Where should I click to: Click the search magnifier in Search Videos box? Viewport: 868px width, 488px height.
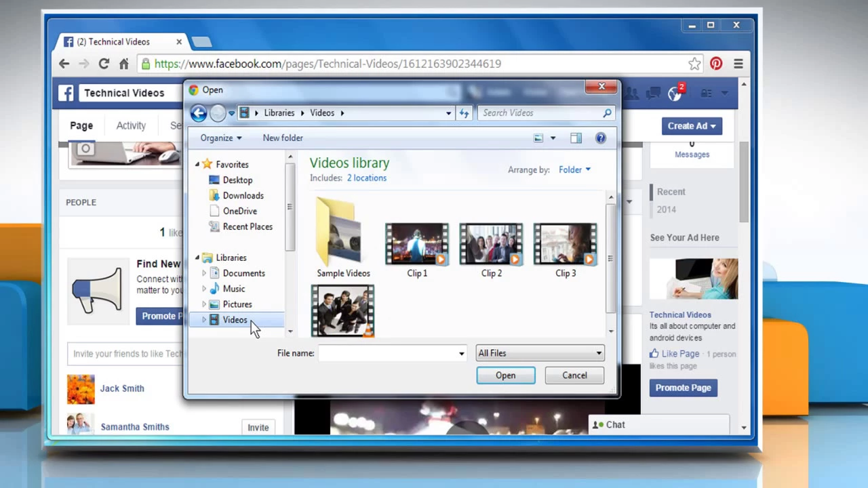pos(607,113)
